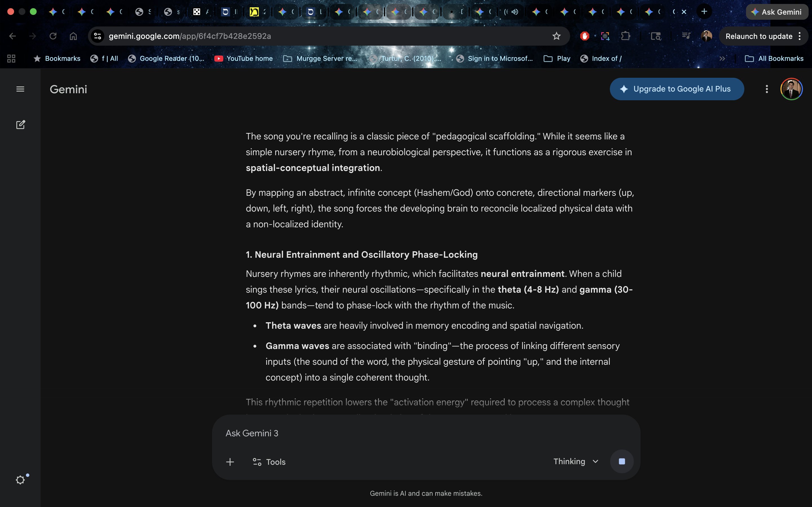
Task: Start a new chat via pencil icon
Action: (21, 125)
